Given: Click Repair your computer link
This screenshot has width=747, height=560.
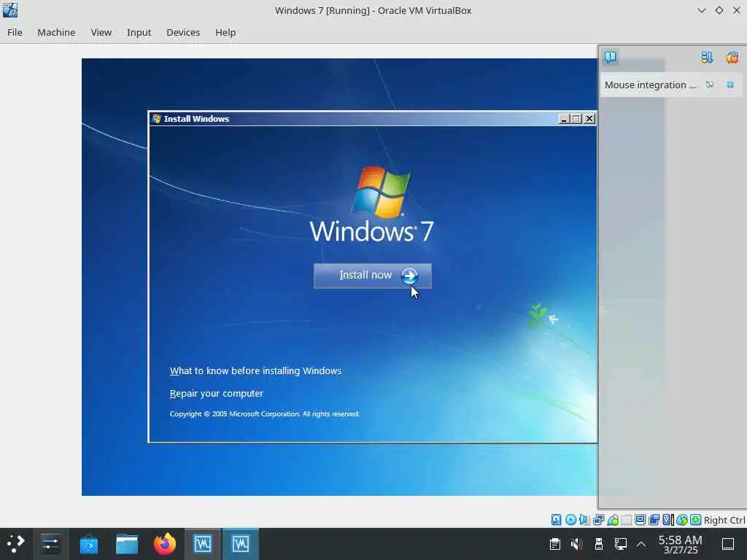Looking at the screenshot, I should pyautogui.click(x=216, y=393).
